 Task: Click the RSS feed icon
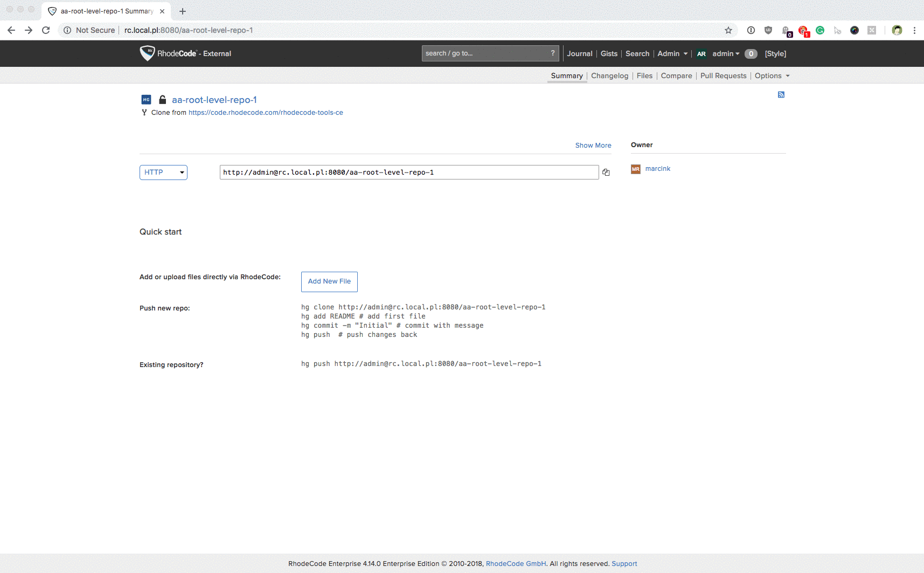(781, 95)
